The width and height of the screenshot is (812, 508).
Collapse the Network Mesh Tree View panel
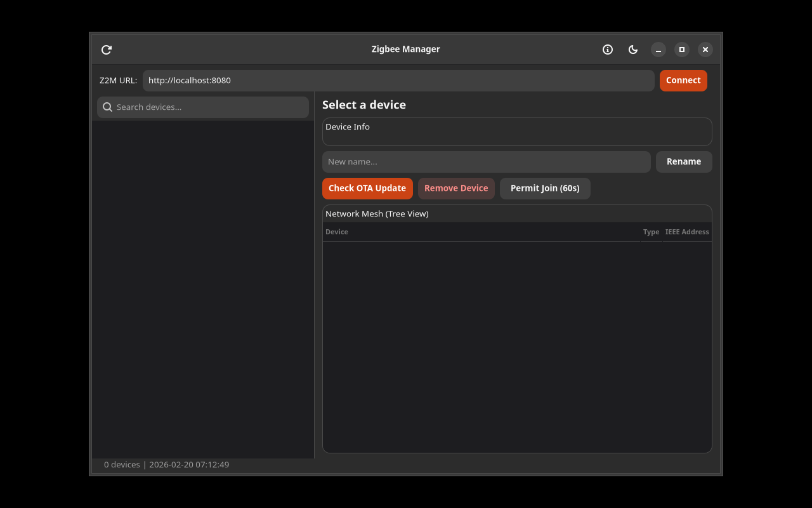click(377, 213)
